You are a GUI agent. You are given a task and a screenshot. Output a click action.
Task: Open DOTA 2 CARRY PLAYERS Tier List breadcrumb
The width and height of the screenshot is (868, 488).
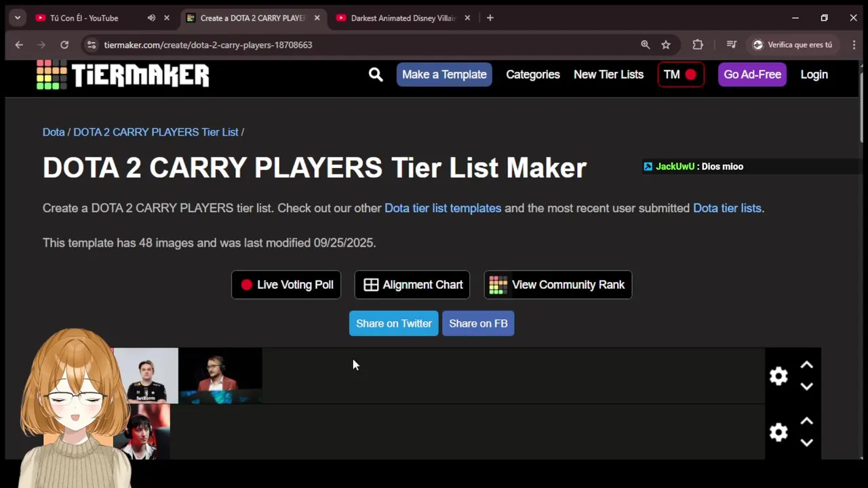point(155,132)
